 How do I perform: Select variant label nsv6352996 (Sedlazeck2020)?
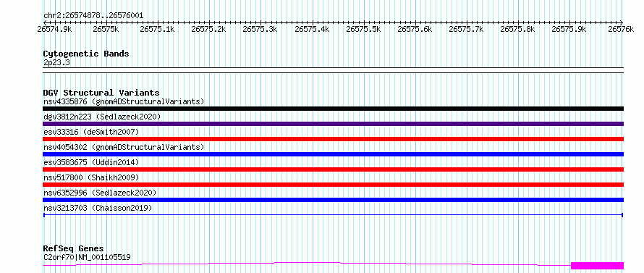pos(100,193)
